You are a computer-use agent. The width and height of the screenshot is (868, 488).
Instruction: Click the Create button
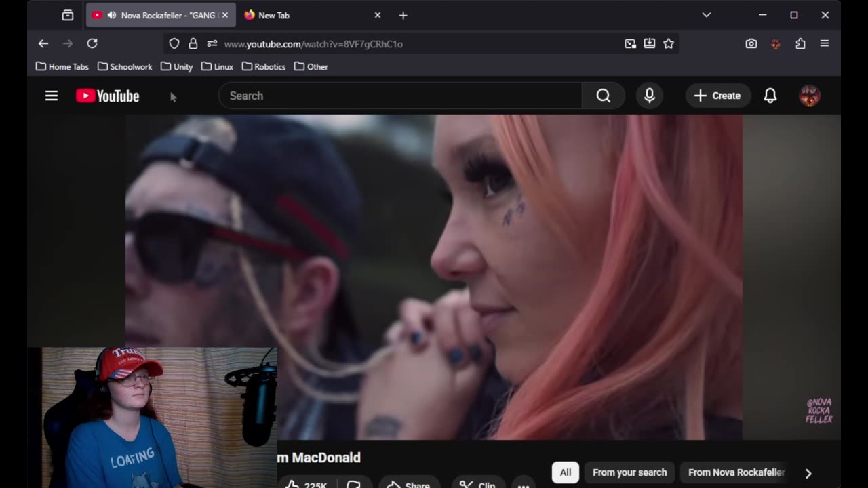click(x=717, y=96)
